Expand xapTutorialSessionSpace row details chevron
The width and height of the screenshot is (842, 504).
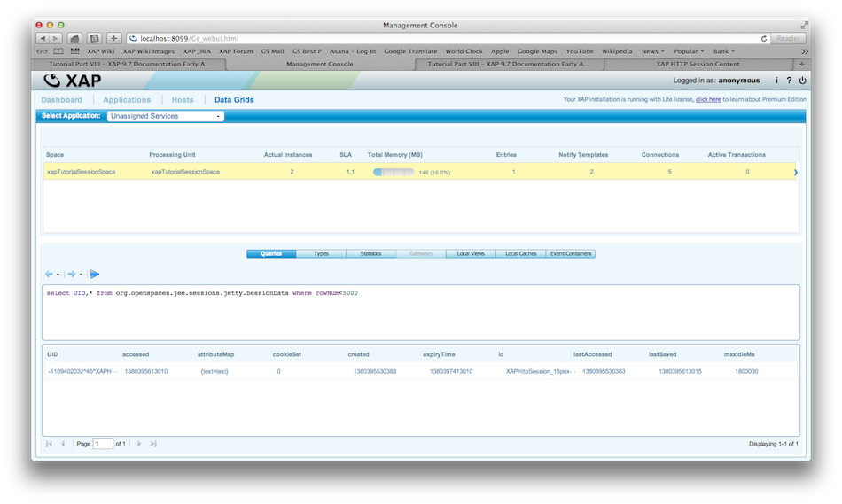pos(795,173)
